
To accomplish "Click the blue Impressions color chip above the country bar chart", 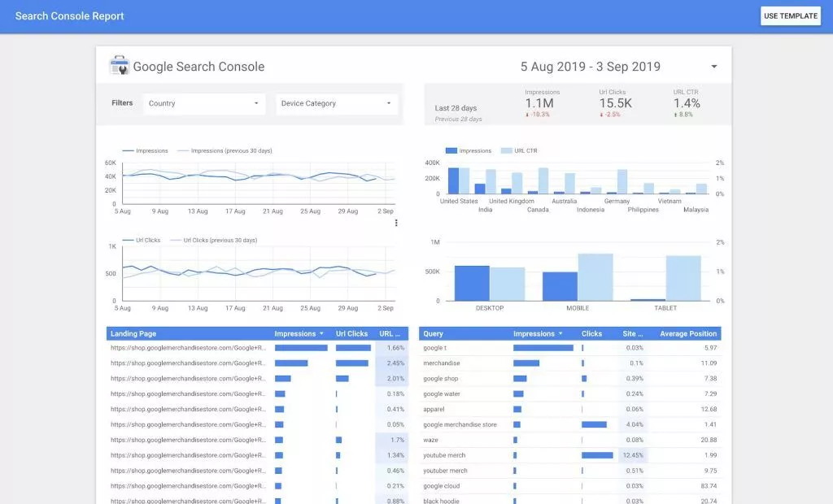I will point(450,150).
